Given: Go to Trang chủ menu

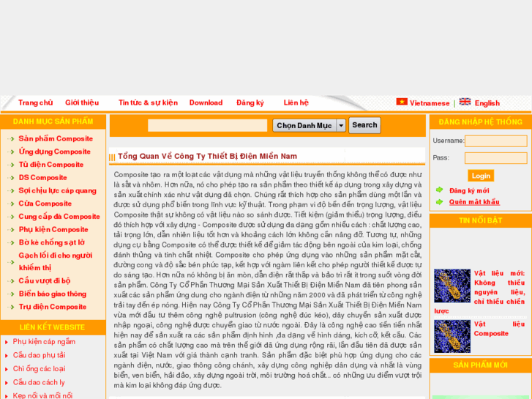Looking at the screenshot, I should [x=36, y=102].
